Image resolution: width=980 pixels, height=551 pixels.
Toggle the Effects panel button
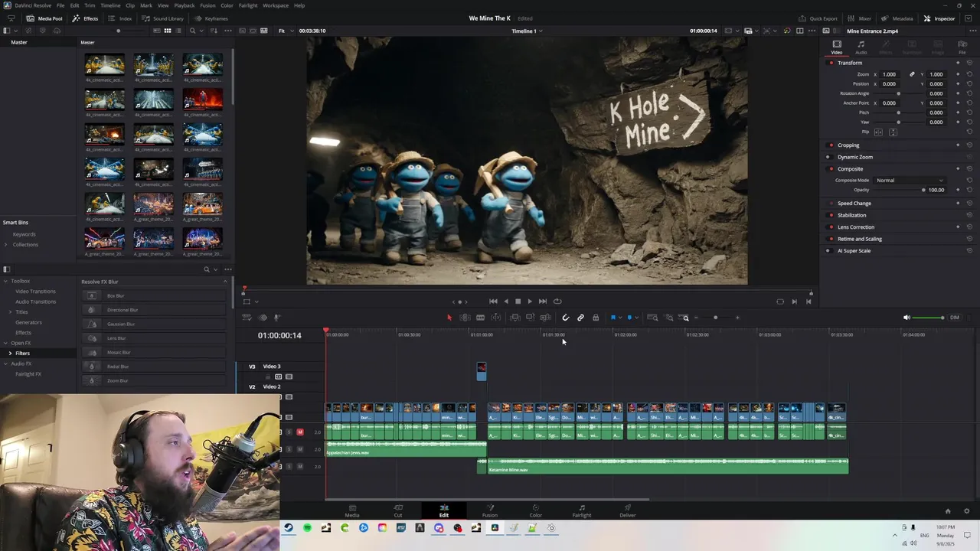[85, 18]
